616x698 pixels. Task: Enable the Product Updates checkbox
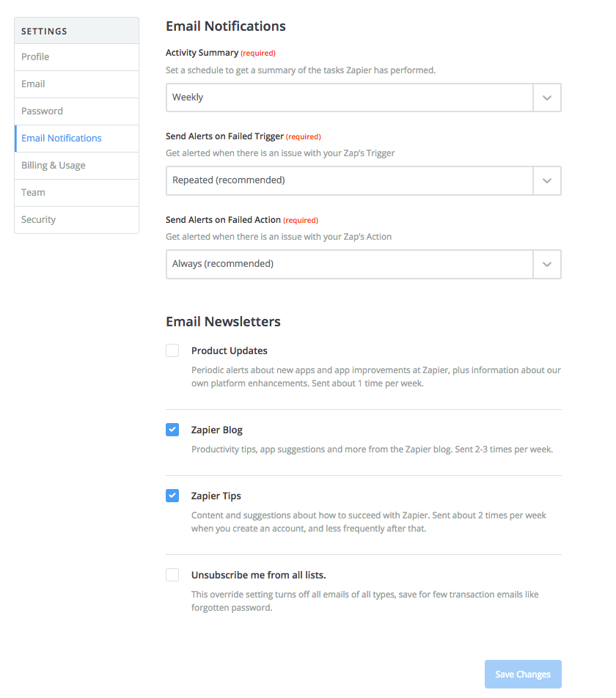(172, 350)
